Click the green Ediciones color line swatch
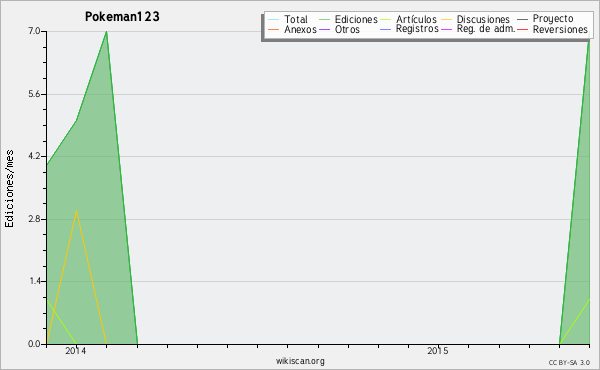Screen dimensions: 600x370 pyautogui.click(x=324, y=20)
